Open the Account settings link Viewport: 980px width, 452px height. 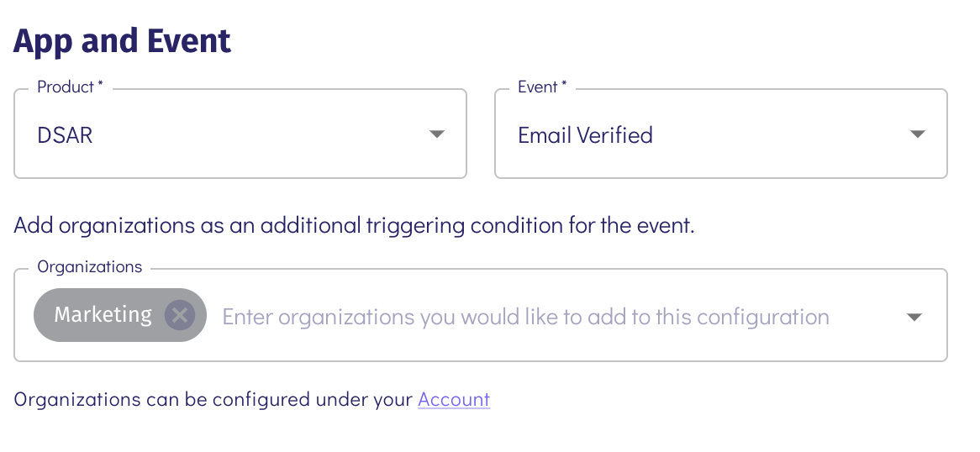pyautogui.click(x=454, y=399)
